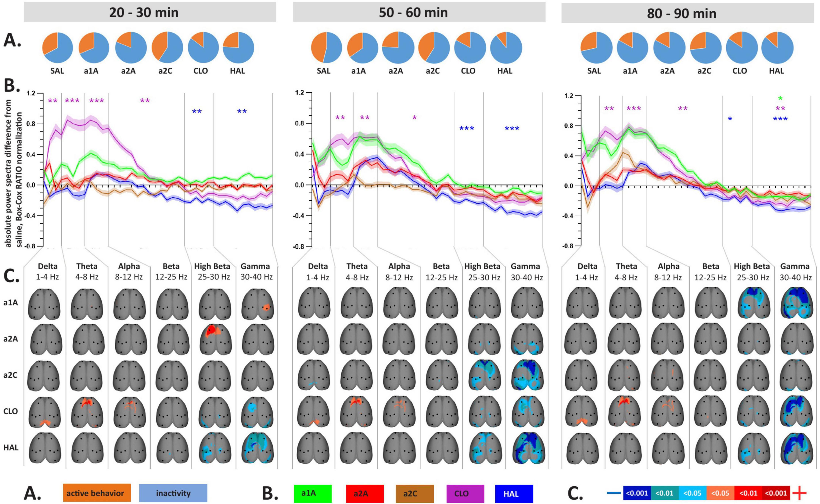Screen dimensions: 820x504
Task: Open the 20 - 30 min header
Action: pos(150,12)
